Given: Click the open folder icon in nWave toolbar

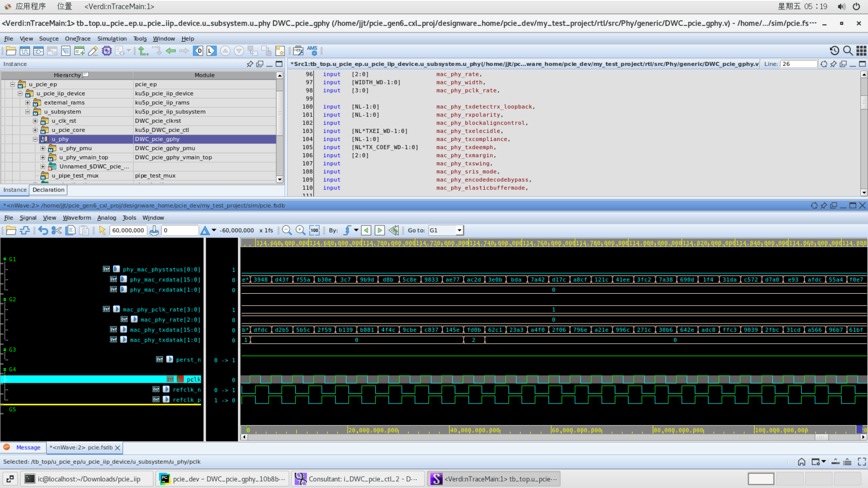Looking at the screenshot, I should pyautogui.click(x=11, y=230).
